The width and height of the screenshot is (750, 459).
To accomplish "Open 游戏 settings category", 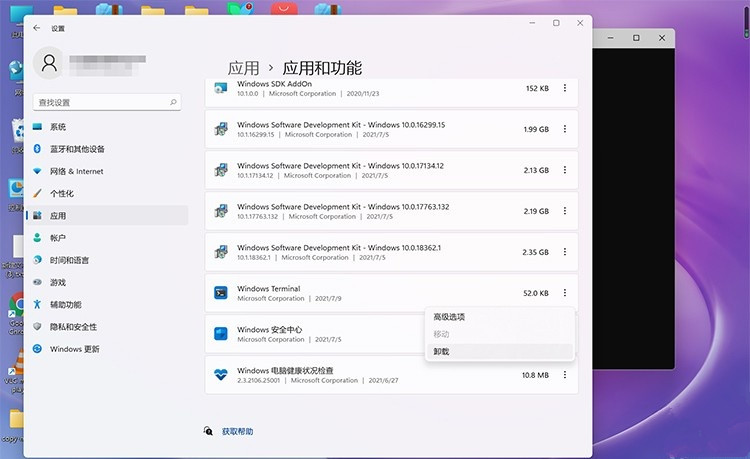I will [106, 282].
